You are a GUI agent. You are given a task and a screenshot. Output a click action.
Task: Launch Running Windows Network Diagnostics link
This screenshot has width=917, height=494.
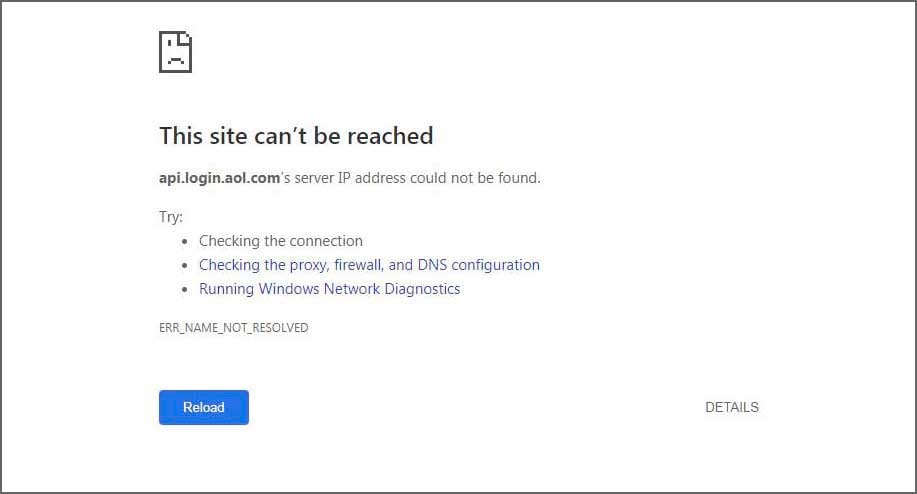point(329,289)
